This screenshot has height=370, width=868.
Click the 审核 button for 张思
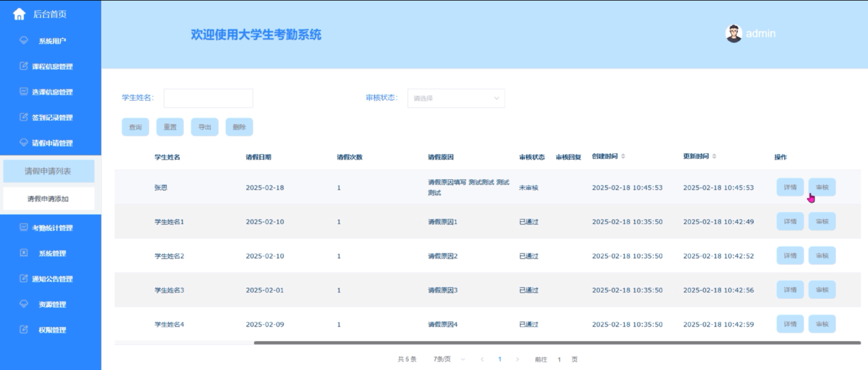click(x=822, y=187)
